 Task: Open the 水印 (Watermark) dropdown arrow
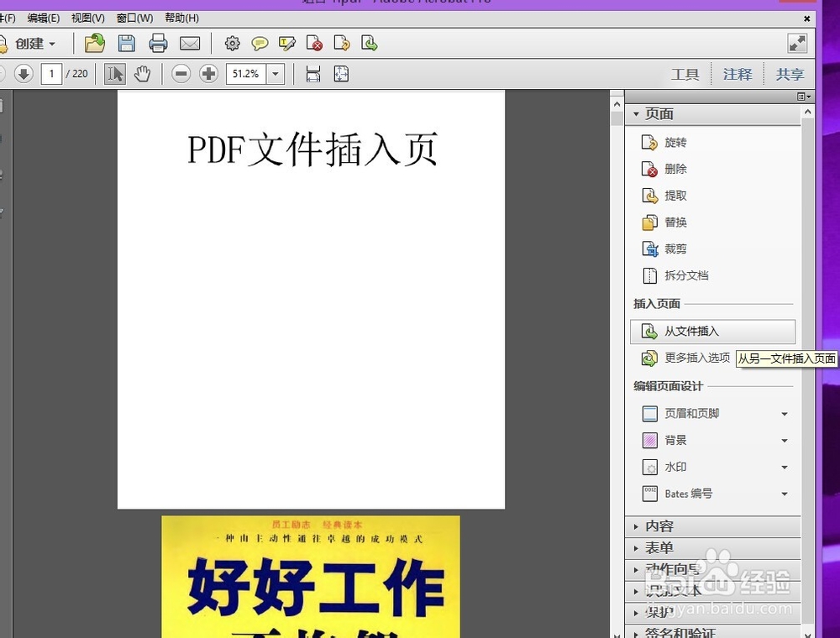click(x=784, y=467)
